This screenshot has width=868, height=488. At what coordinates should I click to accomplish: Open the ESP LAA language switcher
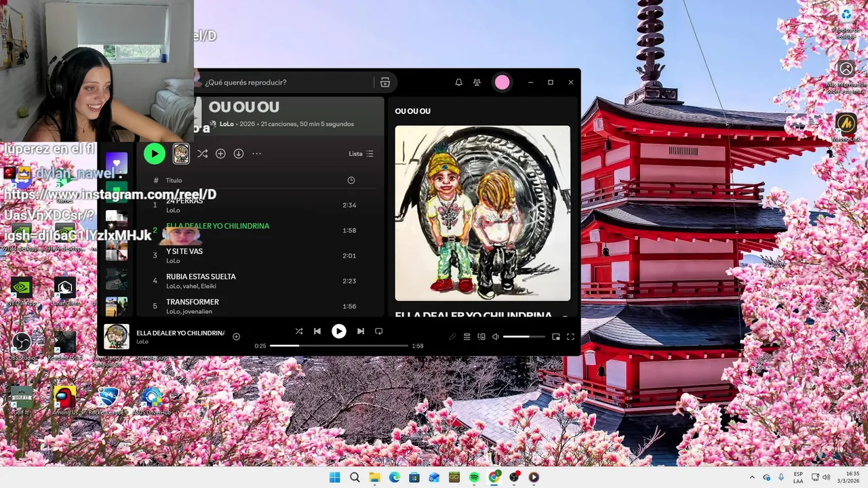pyautogui.click(x=799, y=477)
